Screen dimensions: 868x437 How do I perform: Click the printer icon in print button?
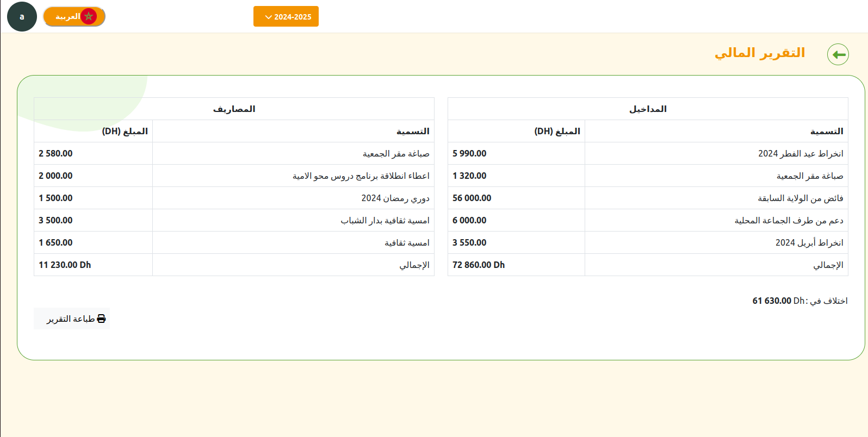(101, 319)
